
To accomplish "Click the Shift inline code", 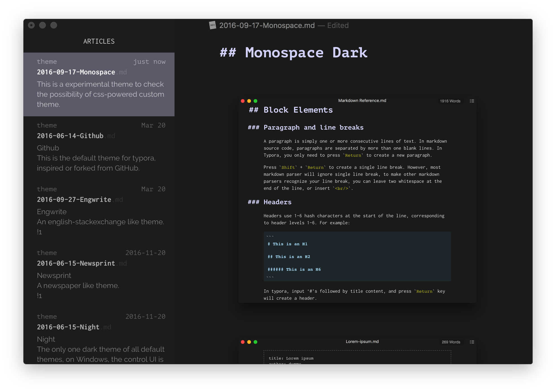I will [x=288, y=167].
